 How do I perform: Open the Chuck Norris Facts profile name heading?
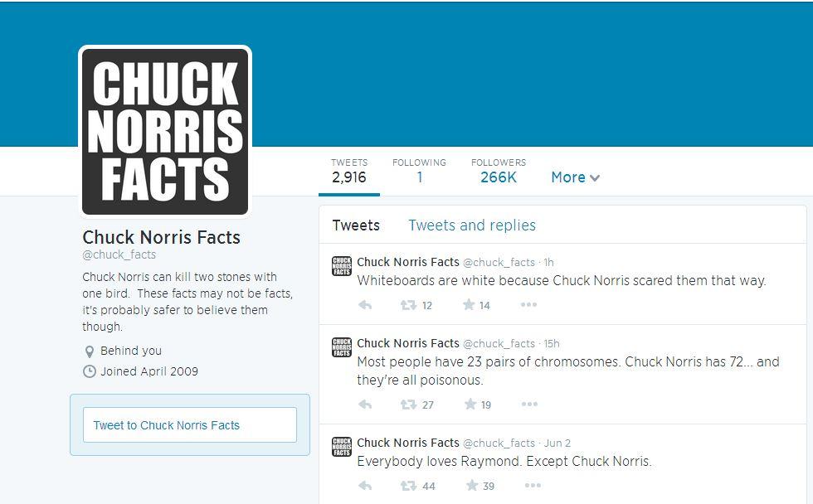161,237
